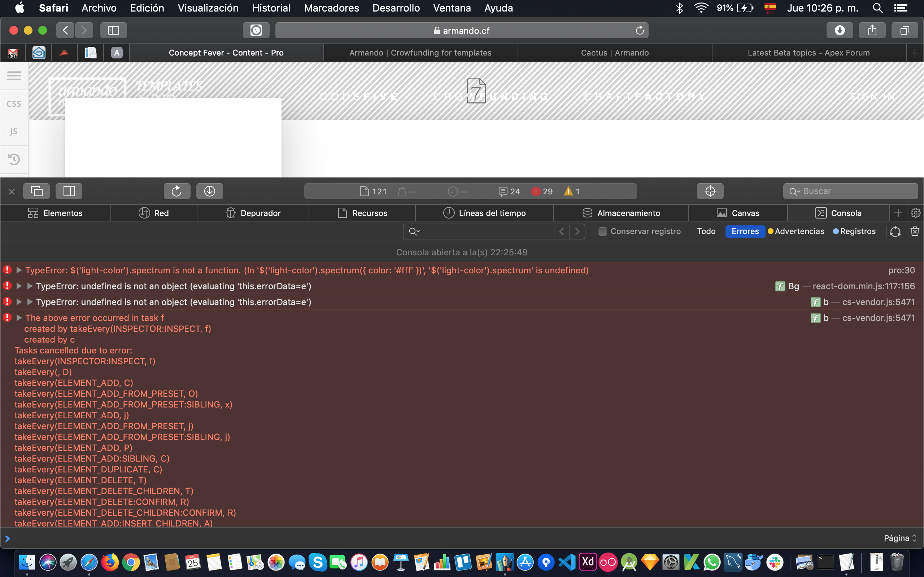Image resolution: width=924 pixels, height=577 pixels.
Task: Click the history clock icon in sidebar
Action: 14,159
